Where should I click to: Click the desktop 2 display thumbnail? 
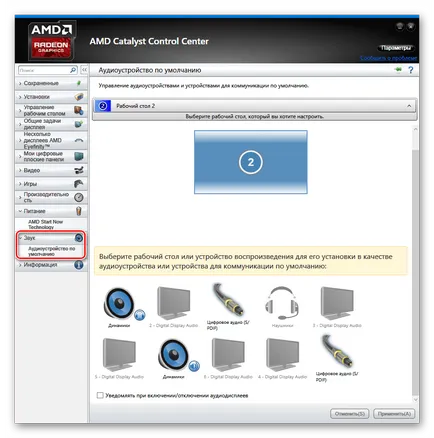pos(251,162)
